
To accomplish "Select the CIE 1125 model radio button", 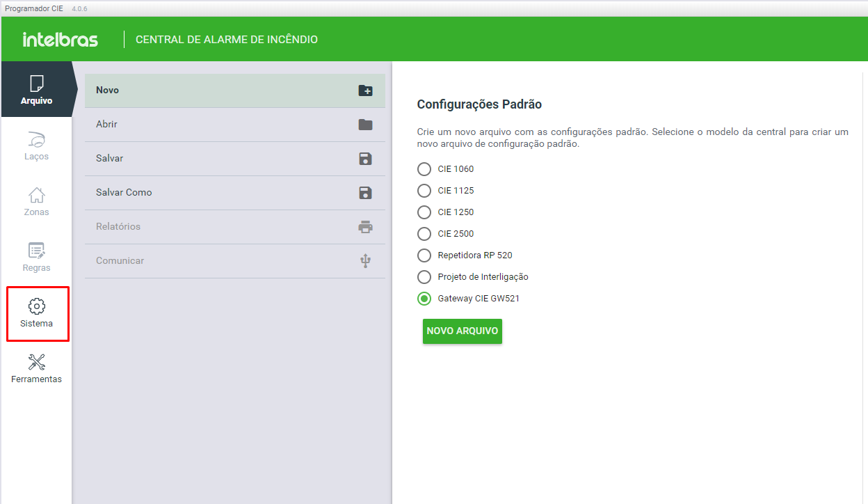I will [x=424, y=191].
